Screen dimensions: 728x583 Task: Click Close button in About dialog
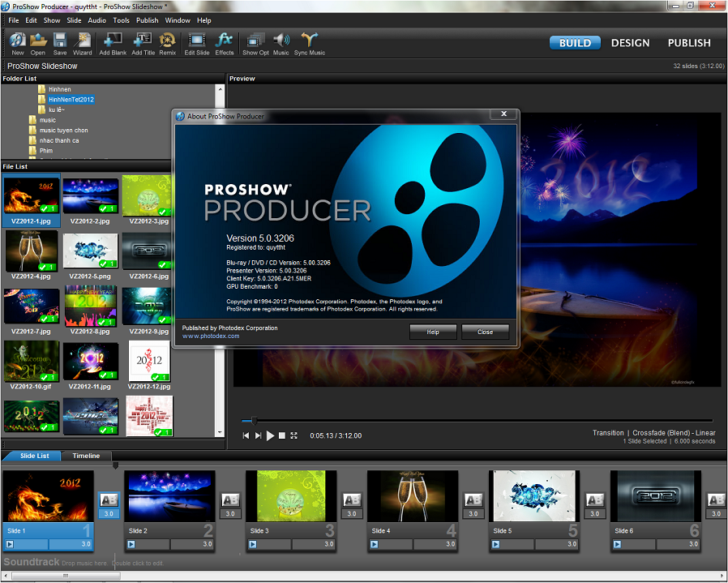point(485,332)
